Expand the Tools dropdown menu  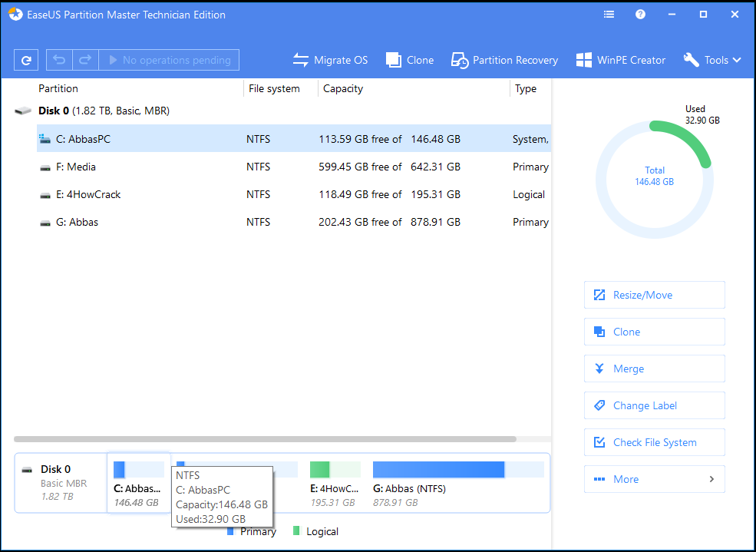click(712, 60)
